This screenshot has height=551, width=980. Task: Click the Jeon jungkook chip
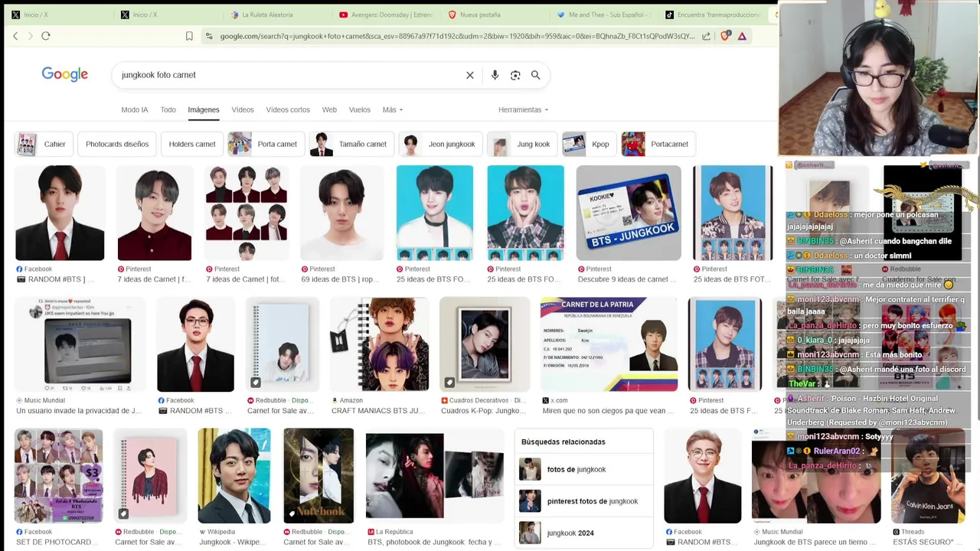click(440, 144)
